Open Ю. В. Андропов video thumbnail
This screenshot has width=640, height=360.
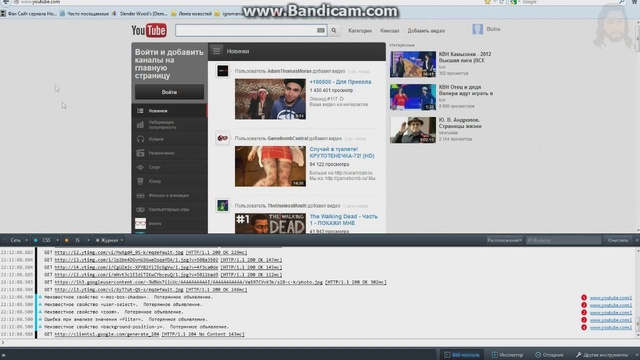[x=413, y=130]
